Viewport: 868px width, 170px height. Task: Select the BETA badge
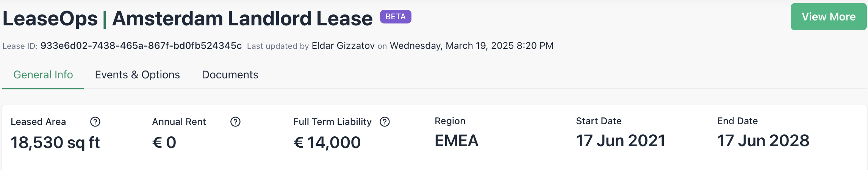pyautogui.click(x=396, y=17)
